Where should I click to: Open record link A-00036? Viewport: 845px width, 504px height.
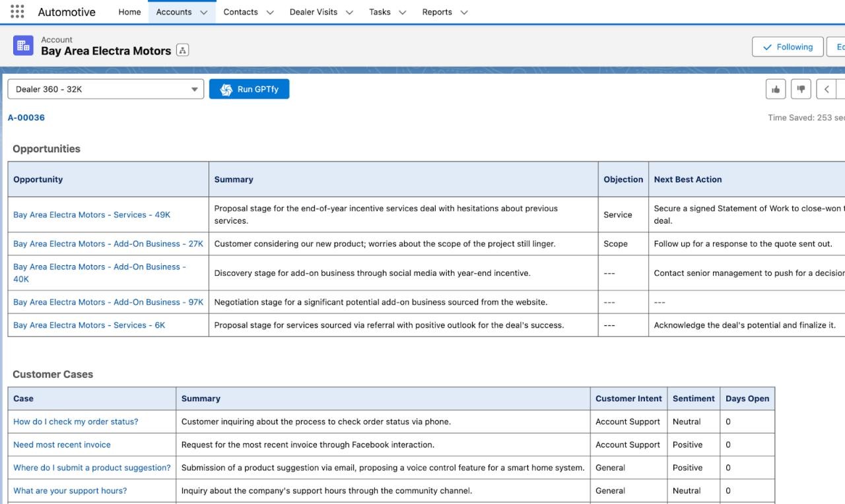[26, 117]
